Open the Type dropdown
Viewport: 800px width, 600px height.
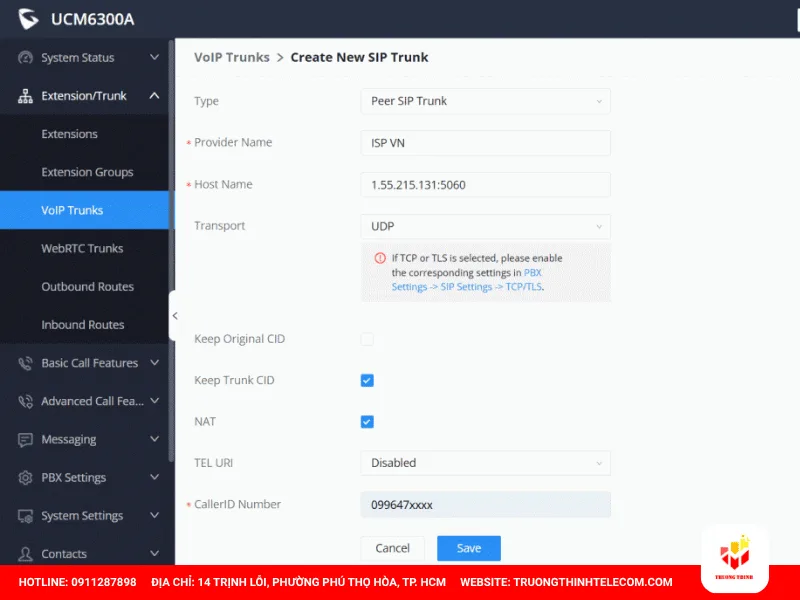point(485,101)
